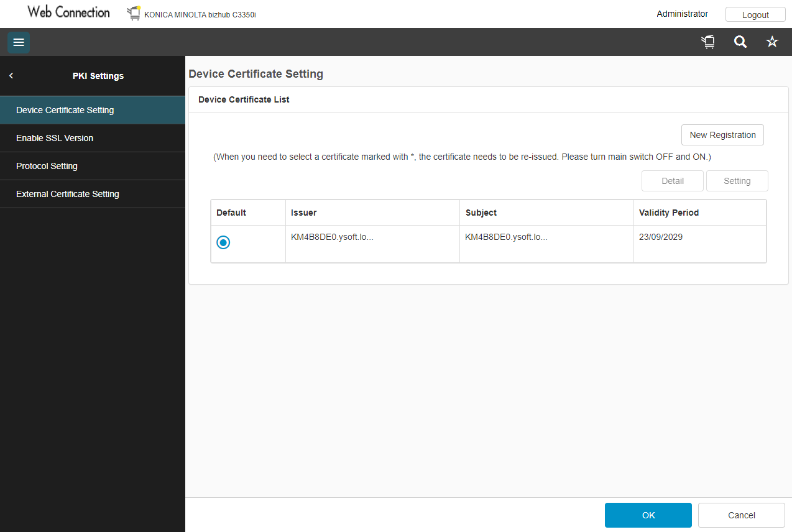Open Protocol Setting page
Image resolution: width=792 pixels, height=532 pixels.
click(x=47, y=165)
